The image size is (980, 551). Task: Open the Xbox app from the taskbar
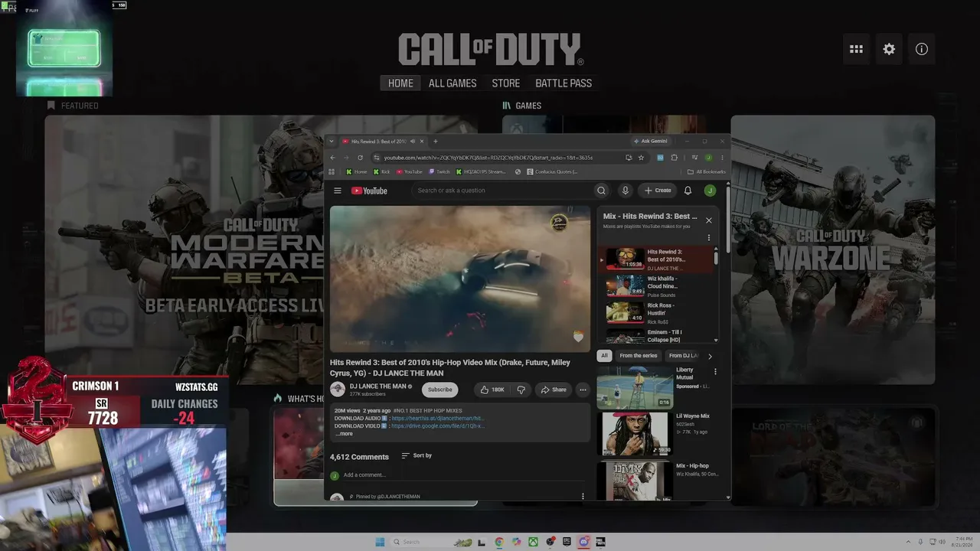[x=533, y=542]
